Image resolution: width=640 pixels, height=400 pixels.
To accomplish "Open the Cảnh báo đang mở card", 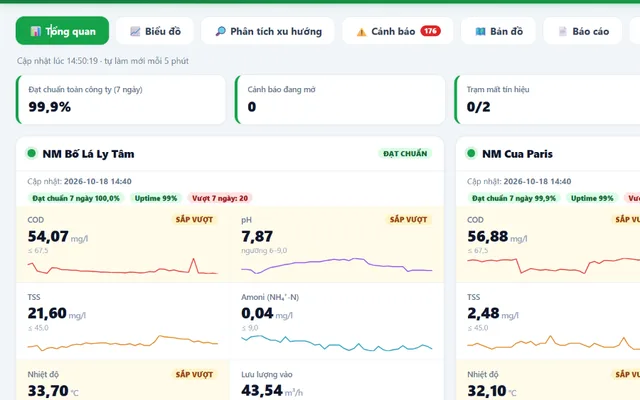I will click(x=340, y=100).
